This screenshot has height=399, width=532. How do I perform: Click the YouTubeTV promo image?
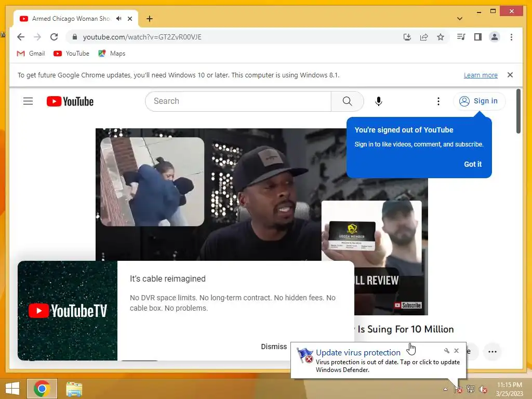[x=68, y=311]
